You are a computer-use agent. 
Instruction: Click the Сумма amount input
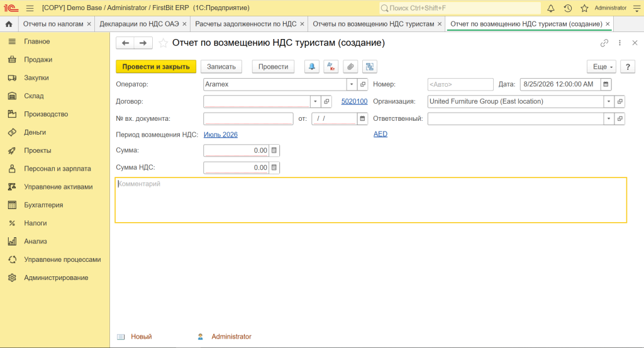(x=236, y=150)
